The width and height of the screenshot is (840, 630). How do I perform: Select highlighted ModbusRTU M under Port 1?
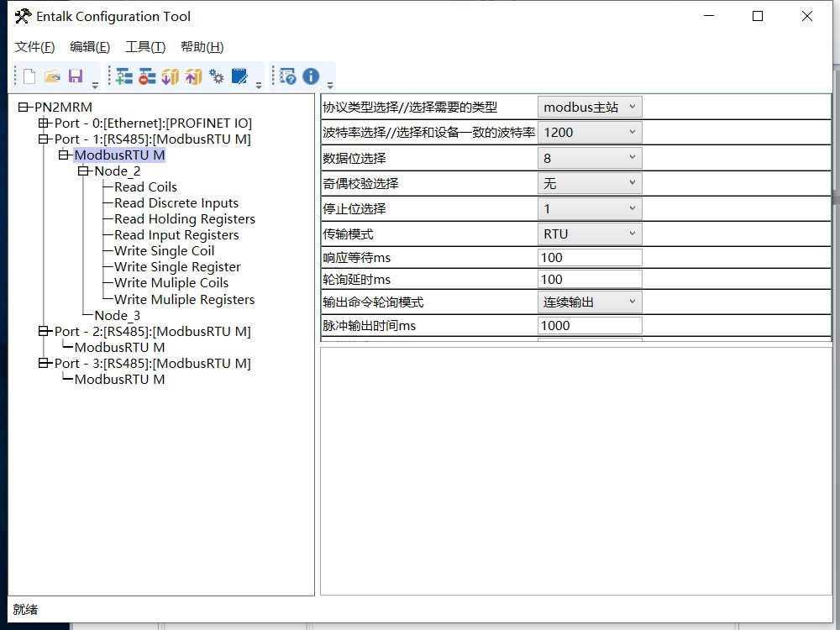(119, 155)
